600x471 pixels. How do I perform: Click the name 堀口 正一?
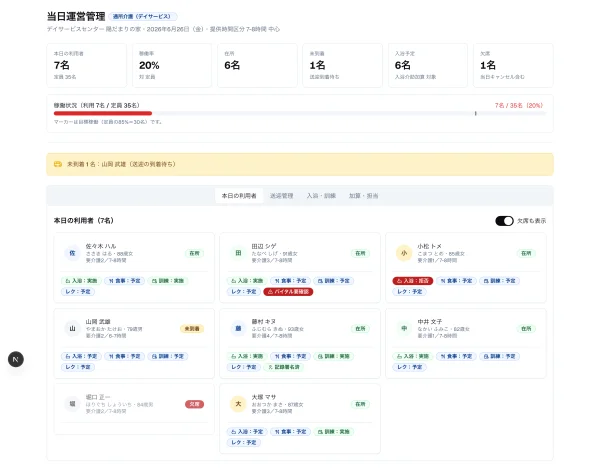pyautogui.click(x=98, y=397)
